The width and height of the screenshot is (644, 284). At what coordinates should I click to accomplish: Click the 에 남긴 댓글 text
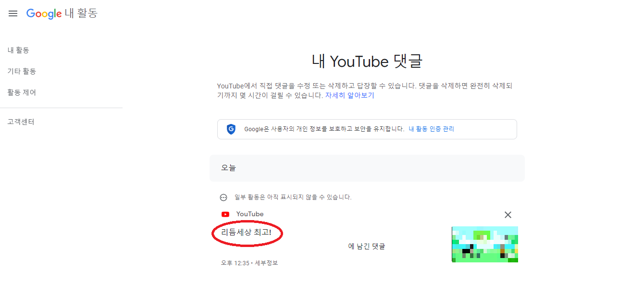click(x=367, y=246)
